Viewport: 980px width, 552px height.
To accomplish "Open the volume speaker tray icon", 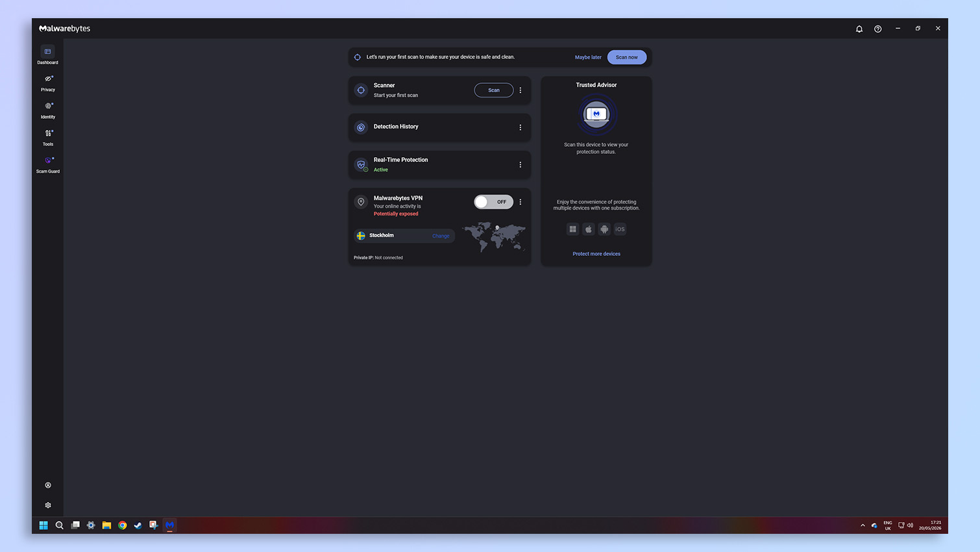I will click(910, 525).
